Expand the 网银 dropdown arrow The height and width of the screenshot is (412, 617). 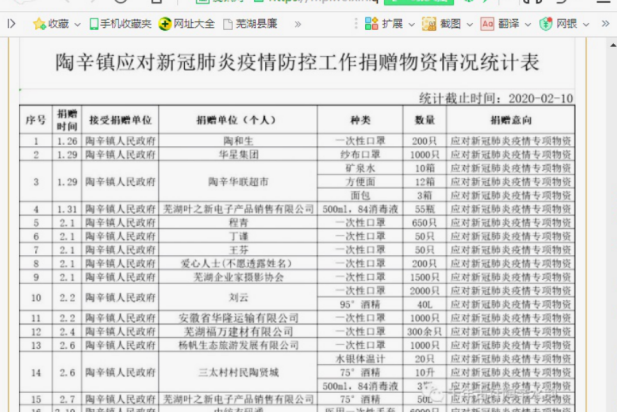coord(586,24)
